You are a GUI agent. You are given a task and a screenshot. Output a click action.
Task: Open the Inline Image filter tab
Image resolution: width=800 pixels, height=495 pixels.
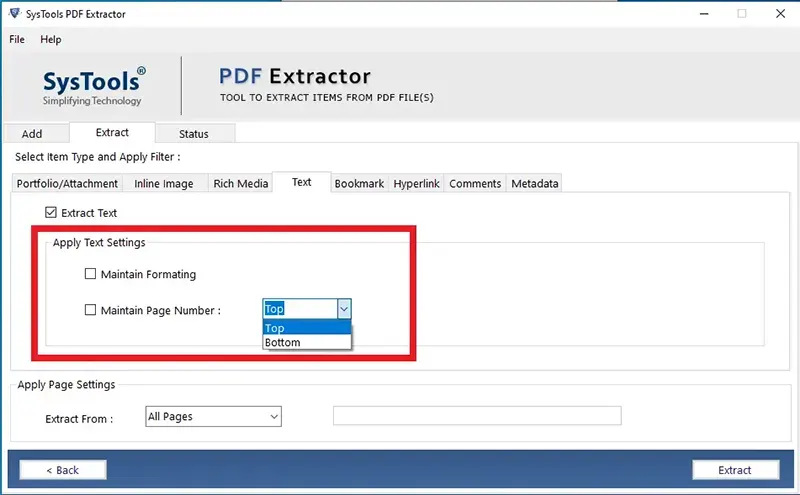[x=164, y=184]
